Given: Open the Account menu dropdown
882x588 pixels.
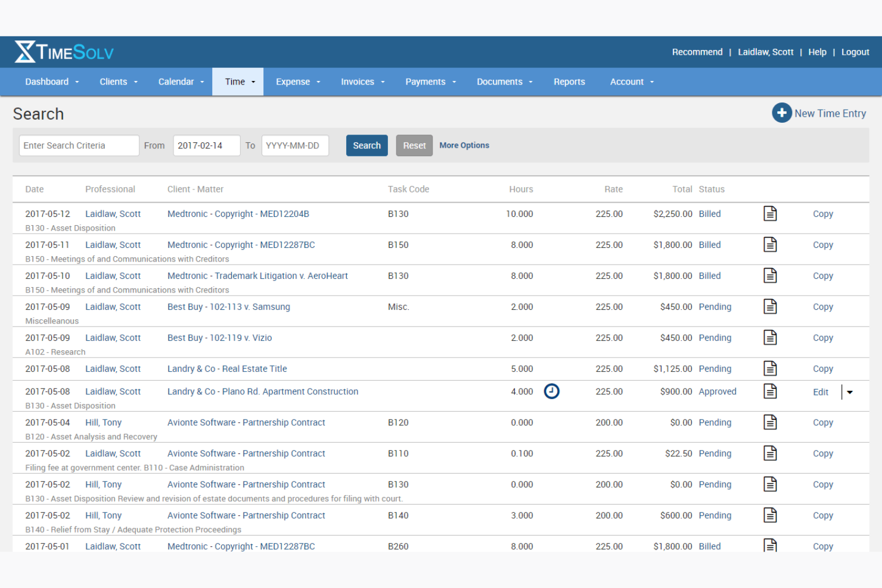Looking at the screenshot, I should click(x=632, y=82).
